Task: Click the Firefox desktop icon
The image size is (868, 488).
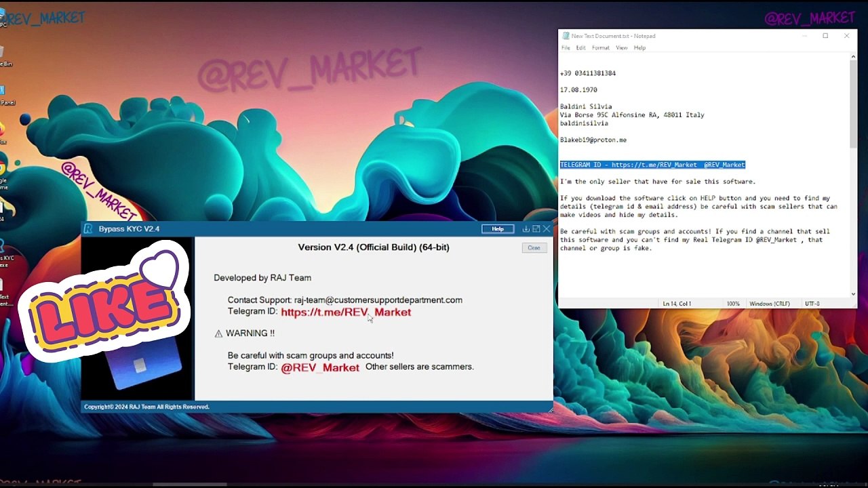Action: point(3,130)
